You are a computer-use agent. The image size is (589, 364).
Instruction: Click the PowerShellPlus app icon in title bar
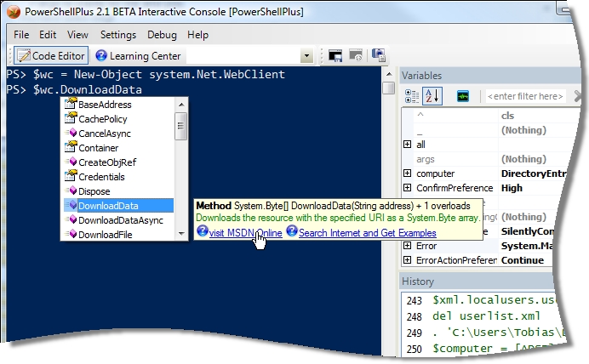click(x=14, y=12)
